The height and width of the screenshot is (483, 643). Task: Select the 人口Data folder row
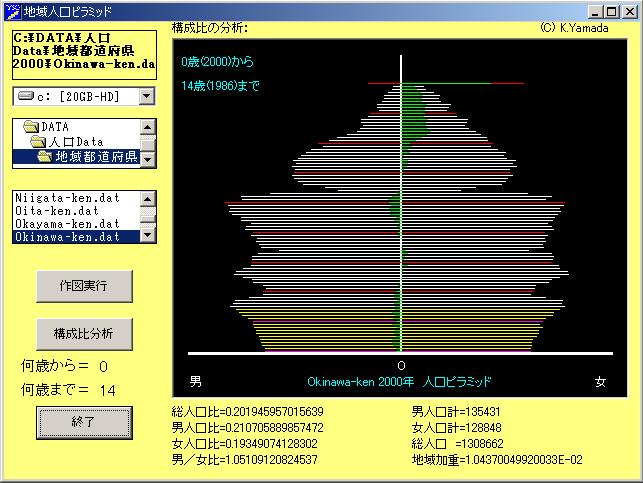pos(77,142)
